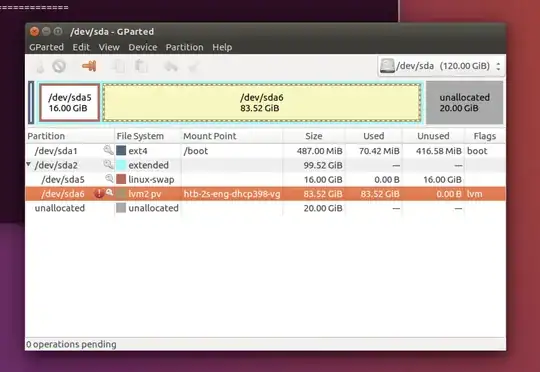This screenshot has width=540, height=372.
Task: Select the unallocated 20.00 GiB disk map block
Action: point(464,103)
